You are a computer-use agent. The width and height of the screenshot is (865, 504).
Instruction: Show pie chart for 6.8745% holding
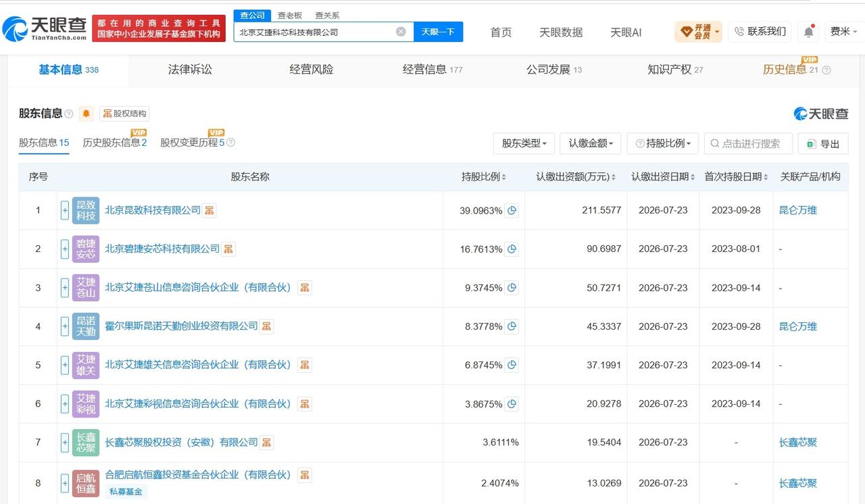[x=512, y=365]
